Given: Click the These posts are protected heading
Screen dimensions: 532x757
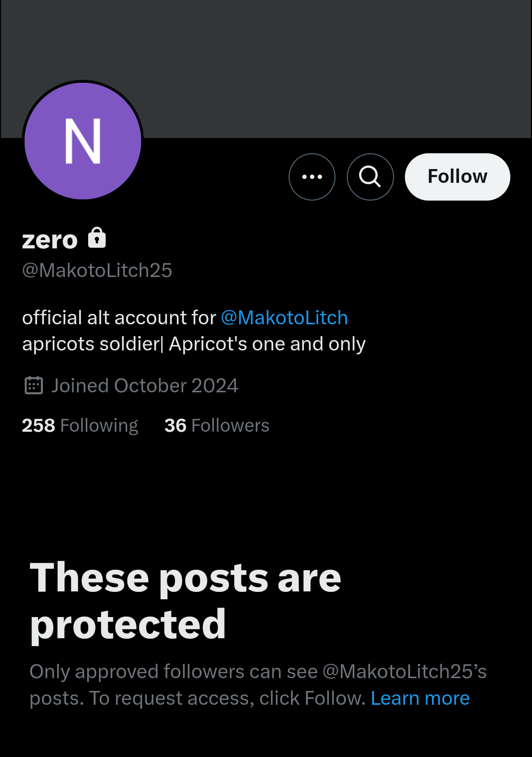Looking at the screenshot, I should coord(185,601).
